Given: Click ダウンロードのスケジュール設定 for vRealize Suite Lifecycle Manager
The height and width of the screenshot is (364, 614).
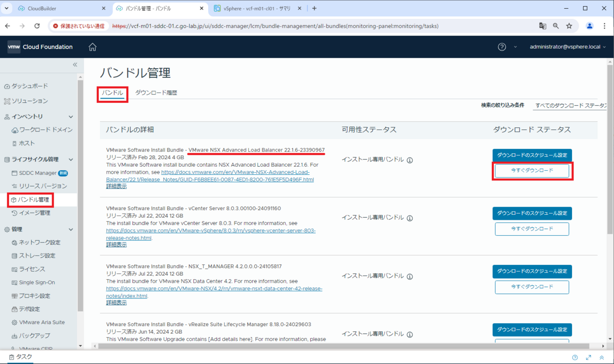Looking at the screenshot, I should point(532,330).
